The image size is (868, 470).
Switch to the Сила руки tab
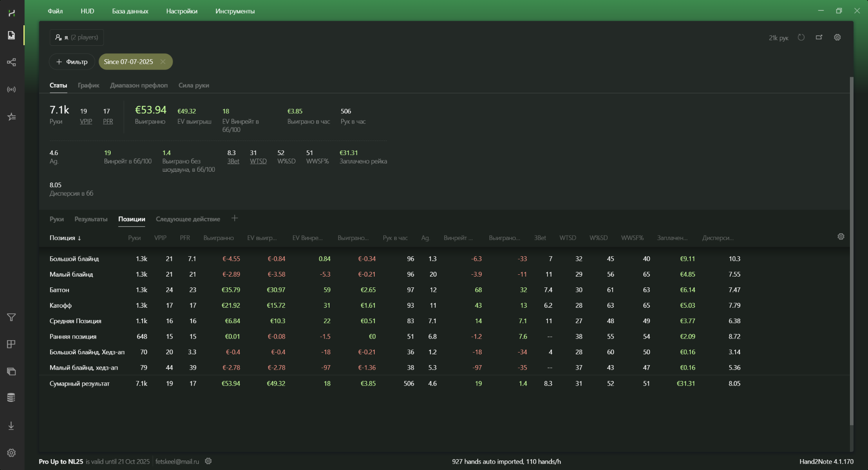coord(194,85)
